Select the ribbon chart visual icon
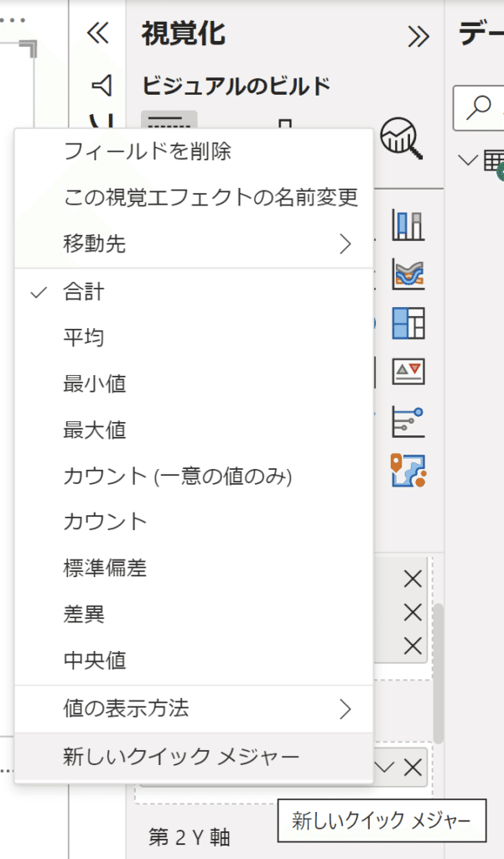This screenshot has width=504, height=859. point(408,273)
